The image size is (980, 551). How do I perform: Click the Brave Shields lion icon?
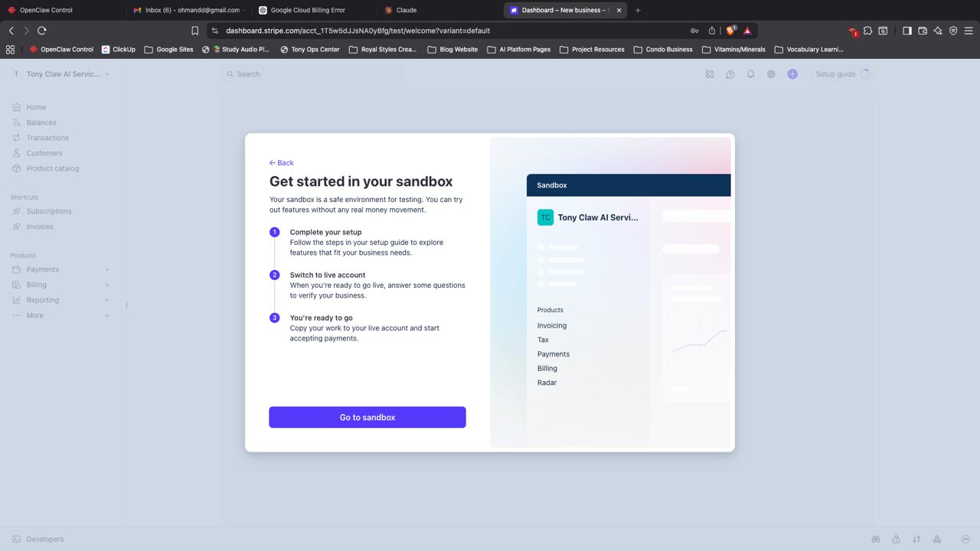coord(730,31)
